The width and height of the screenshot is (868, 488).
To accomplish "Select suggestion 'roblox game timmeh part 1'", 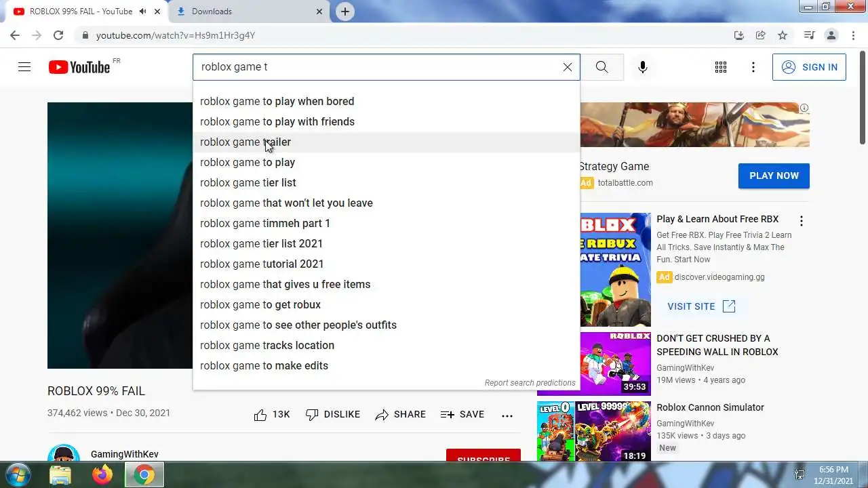I will [x=387, y=224].
